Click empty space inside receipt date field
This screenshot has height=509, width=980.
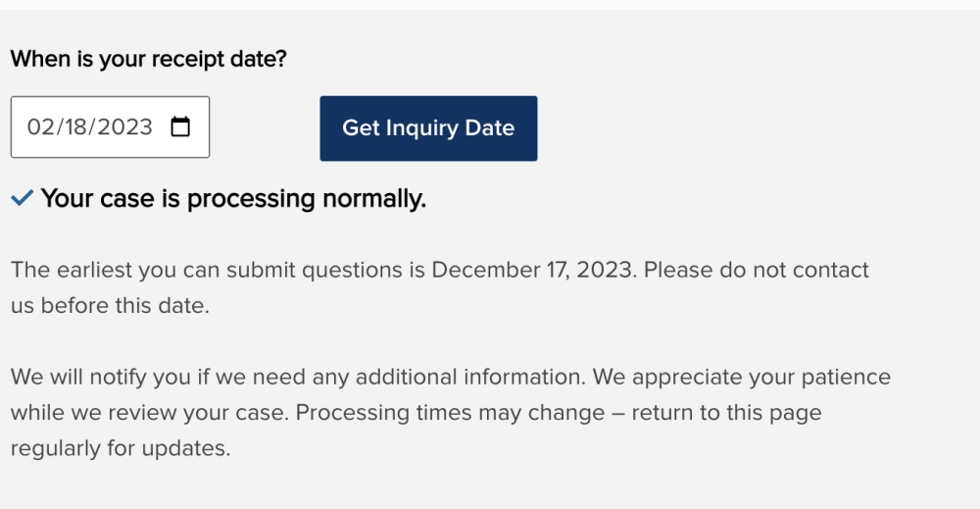pos(162,148)
